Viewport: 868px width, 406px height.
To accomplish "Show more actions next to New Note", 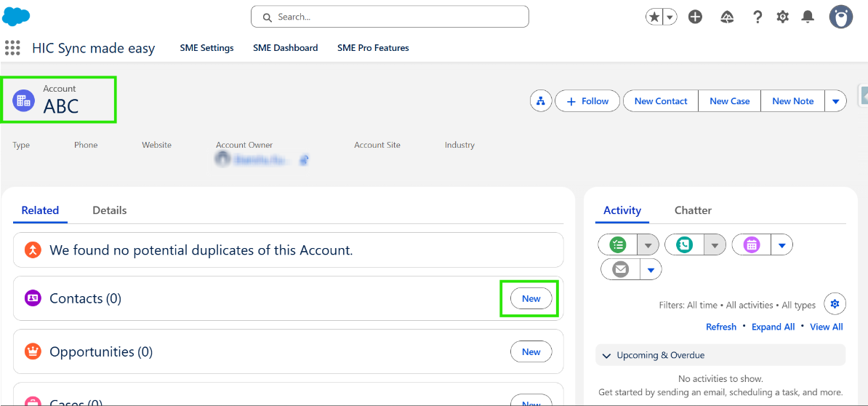I will (836, 101).
